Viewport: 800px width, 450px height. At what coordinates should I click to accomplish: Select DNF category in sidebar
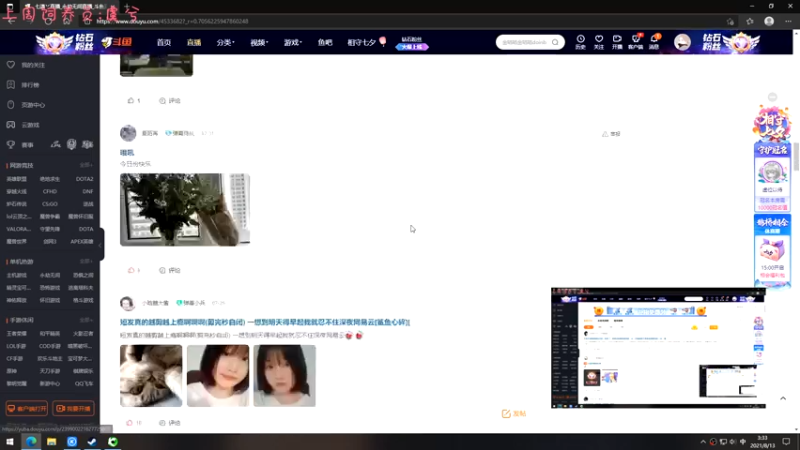tap(88, 191)
